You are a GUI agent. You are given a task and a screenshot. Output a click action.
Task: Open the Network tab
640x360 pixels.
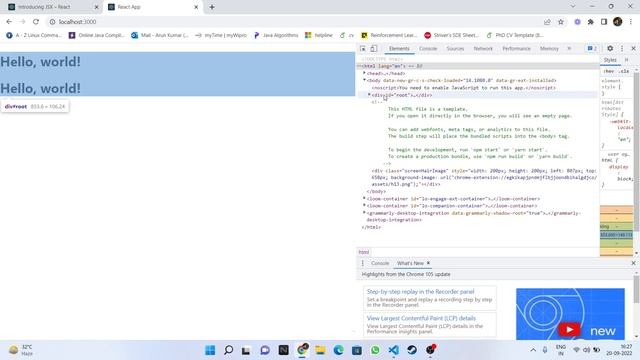click(x=483, y=49)
